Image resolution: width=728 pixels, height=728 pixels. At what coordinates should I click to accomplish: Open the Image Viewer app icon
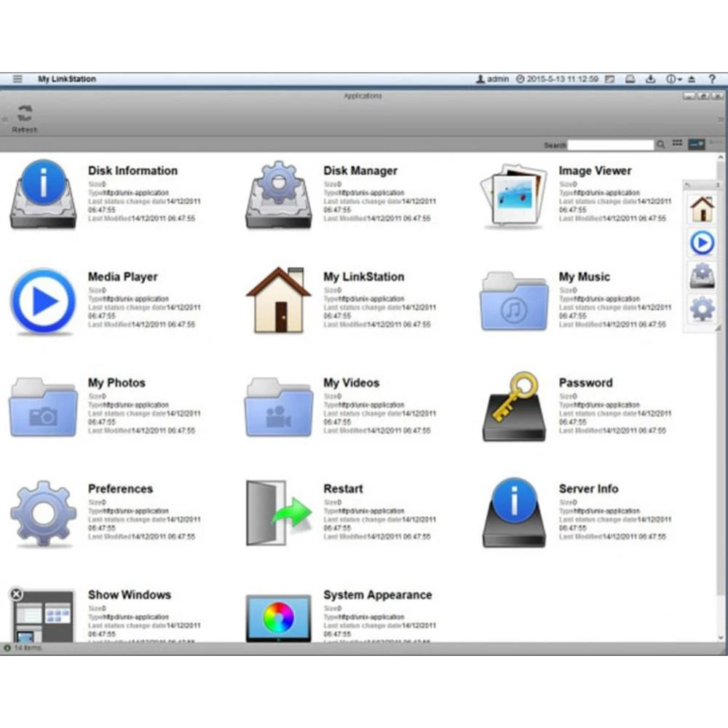(513, 194)
